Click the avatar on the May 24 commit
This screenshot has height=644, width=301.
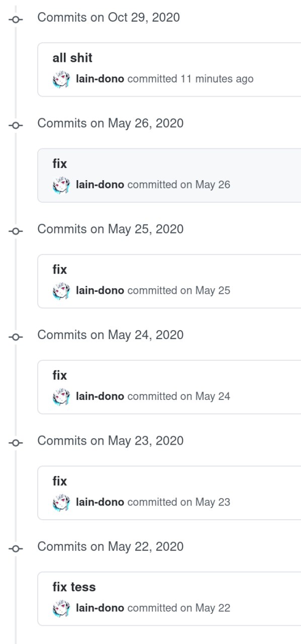click(x=61, y=396)
